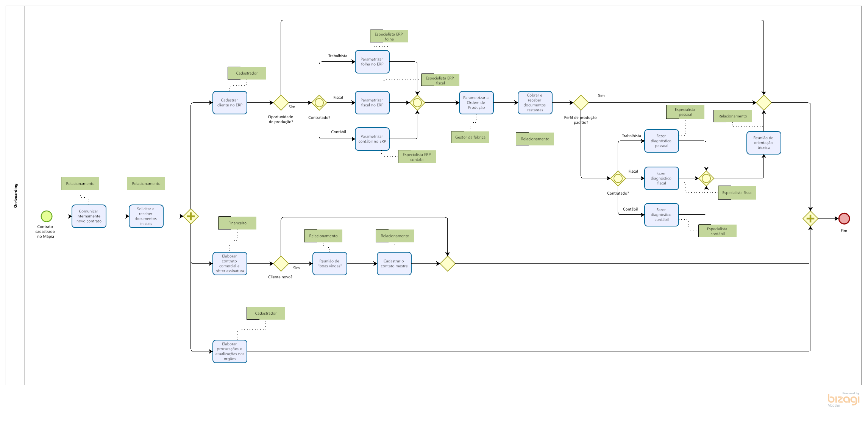This screenshot has height=434, width=868.
Task: Click Especialista fiscal annotation
Action: (737, 193)
